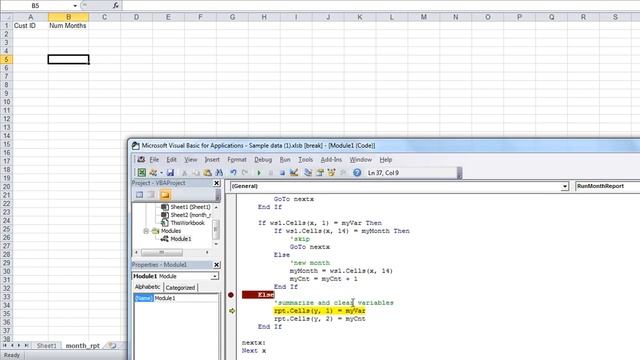This screenshot has width=640, height=360.
Task: Click the Undo arrow icon
Action: (x=233, y=173)
